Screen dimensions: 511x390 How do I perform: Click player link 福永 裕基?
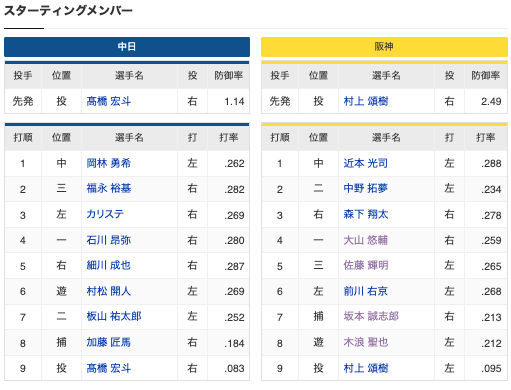(x=108, y=189)
